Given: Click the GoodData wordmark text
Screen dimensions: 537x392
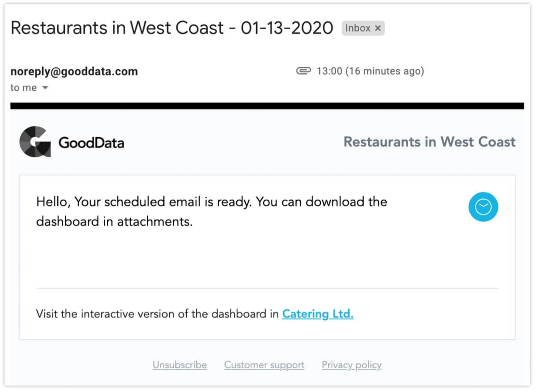Looking at the screenshot, I should click(91, 143).
